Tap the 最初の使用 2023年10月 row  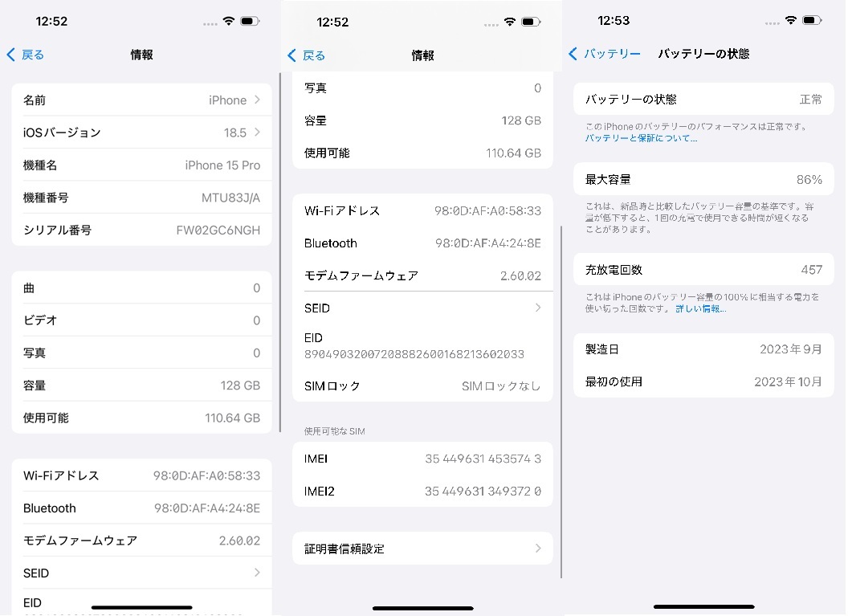(x=703, y=381)
